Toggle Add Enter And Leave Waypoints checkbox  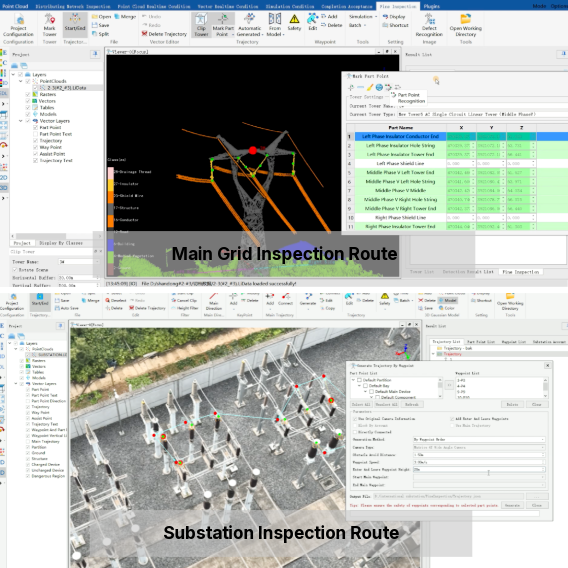pyautogui.click(x=452, y=419)
